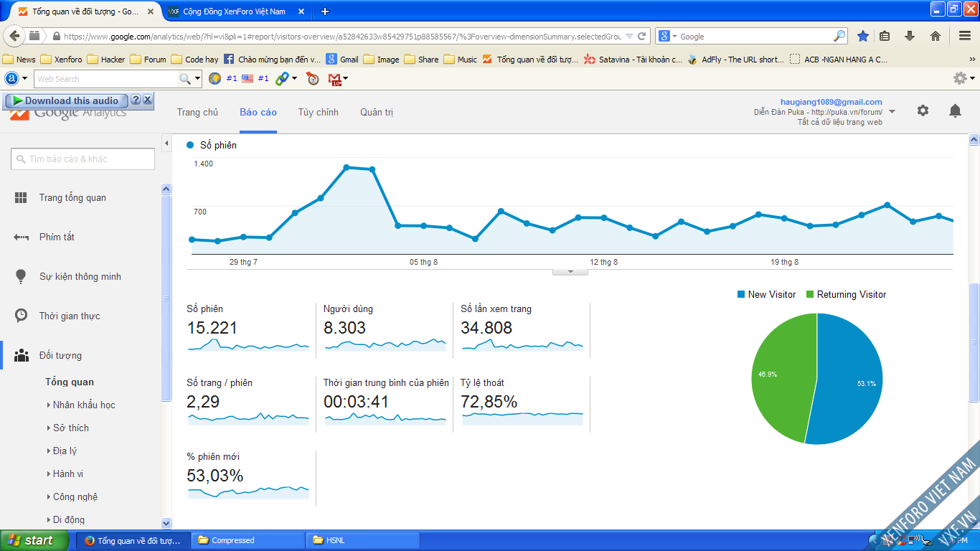This screenshot has width=980, height=551.
Task: Switch to the Cộng Đồng XenForo Việt Nam tab
Action: click(234, 11)
